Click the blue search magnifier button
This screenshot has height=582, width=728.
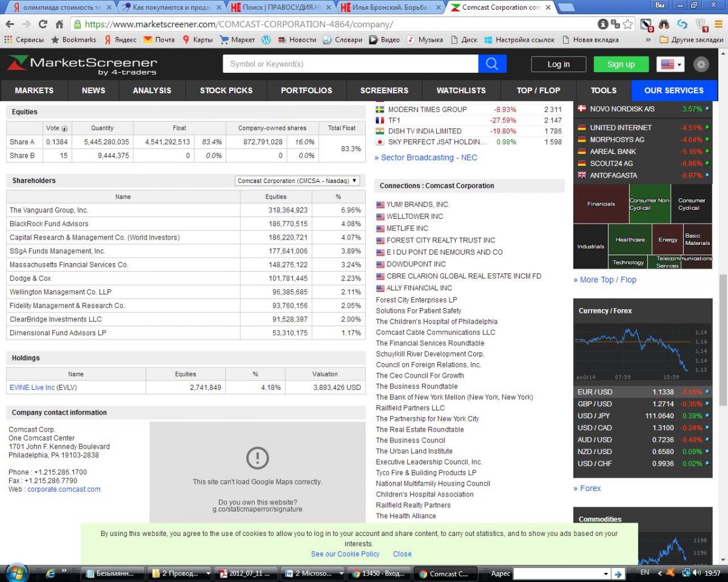[492, 64]
